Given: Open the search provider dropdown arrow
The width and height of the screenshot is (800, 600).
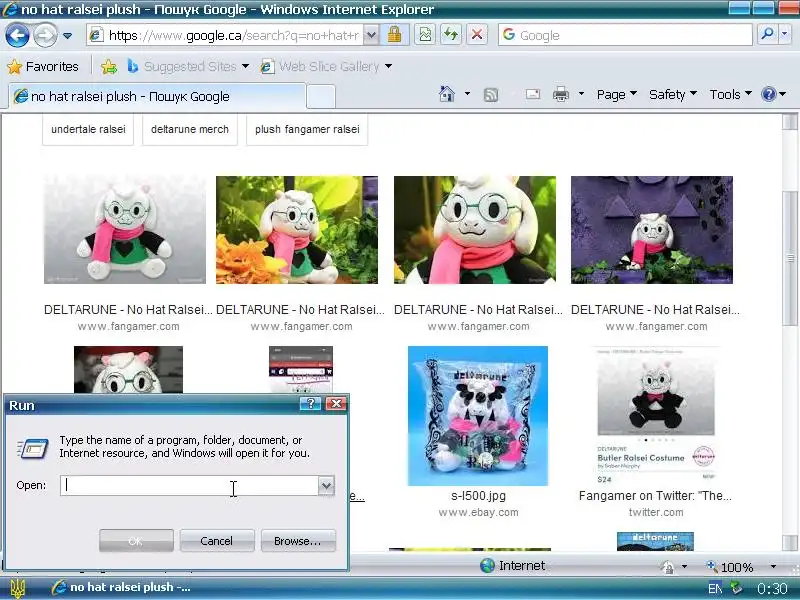Looking at the screenshot, I should (785, 35).
